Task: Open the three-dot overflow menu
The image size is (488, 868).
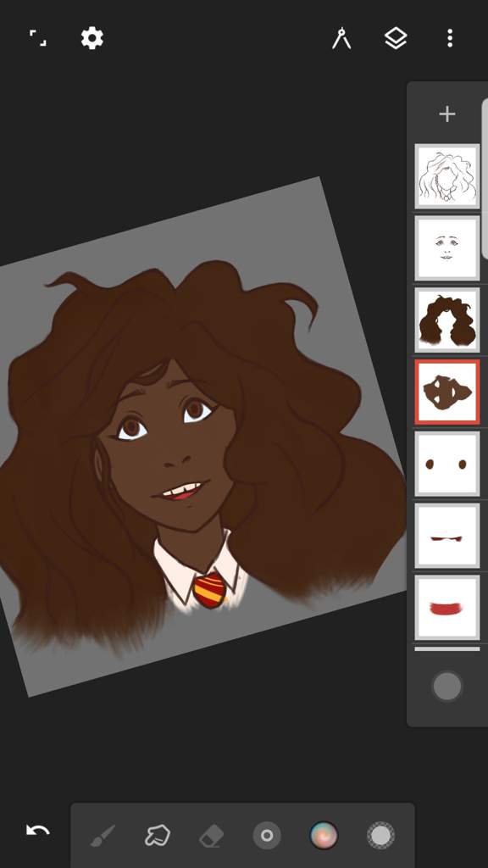Action: point(450,38)
